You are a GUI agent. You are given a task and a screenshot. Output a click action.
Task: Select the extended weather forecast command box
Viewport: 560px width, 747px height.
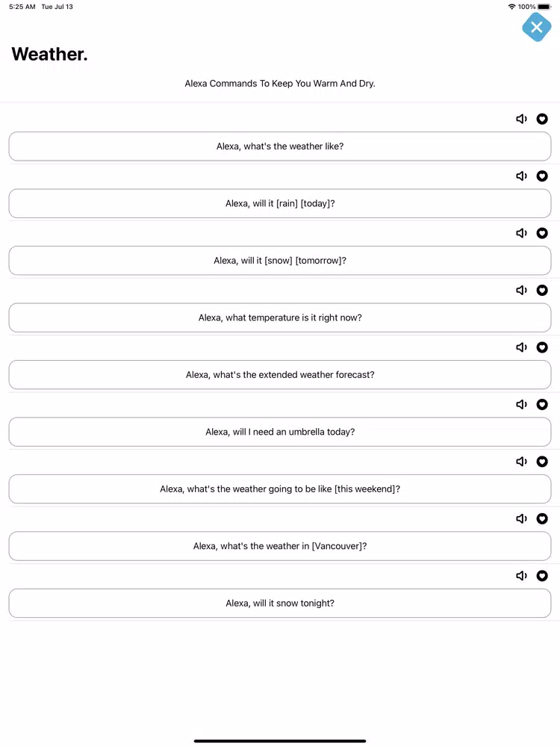point(280,375)
